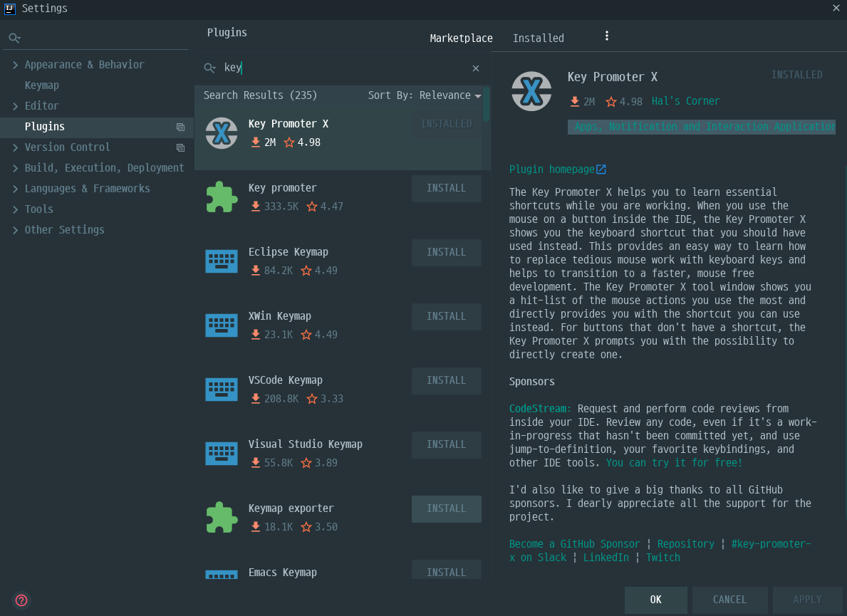847x616 pixels.
Task: Click the APPLY button
Action: coord(807,600)
